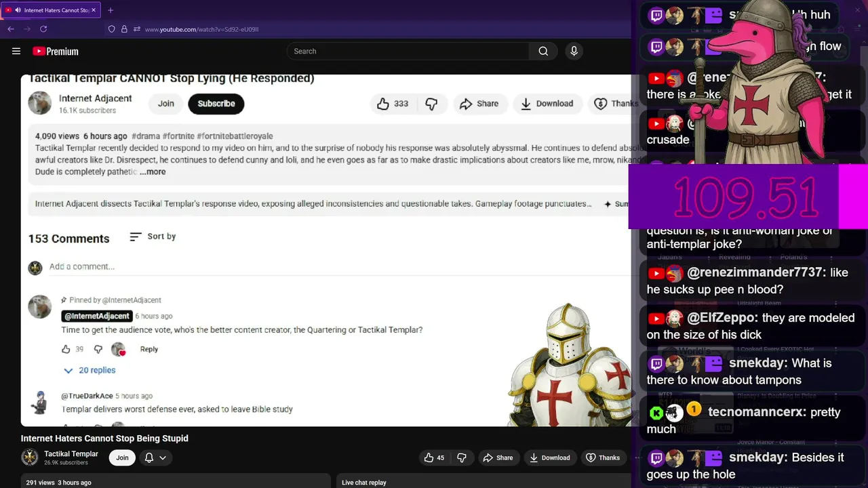
Task: Click the magnifier search button
Action: [x=543, y=52]
